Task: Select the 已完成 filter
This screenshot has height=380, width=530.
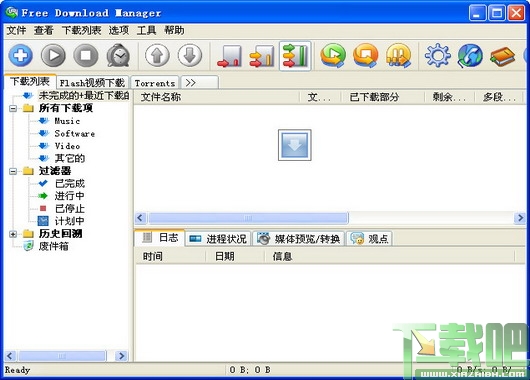Action: coord(70,184)
